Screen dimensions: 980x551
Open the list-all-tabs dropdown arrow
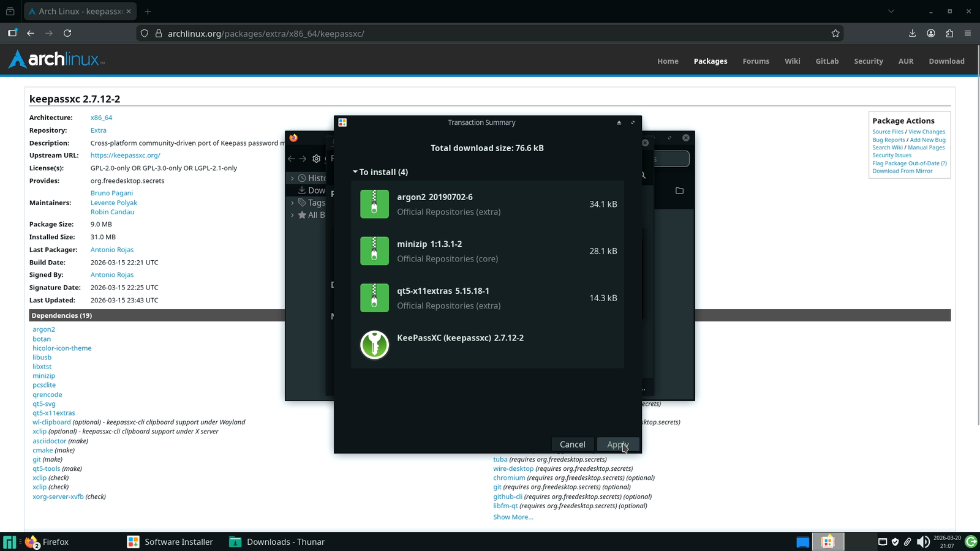[891, 11]
